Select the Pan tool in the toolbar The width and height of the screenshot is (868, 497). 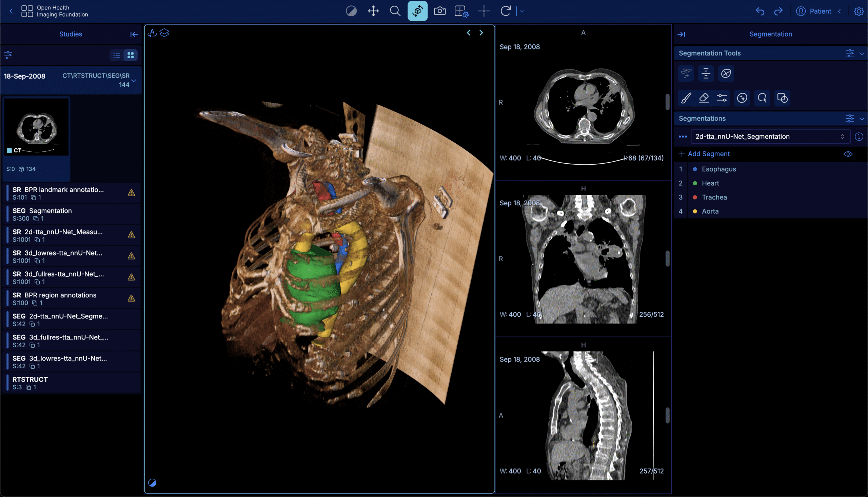tap(373, 11)
